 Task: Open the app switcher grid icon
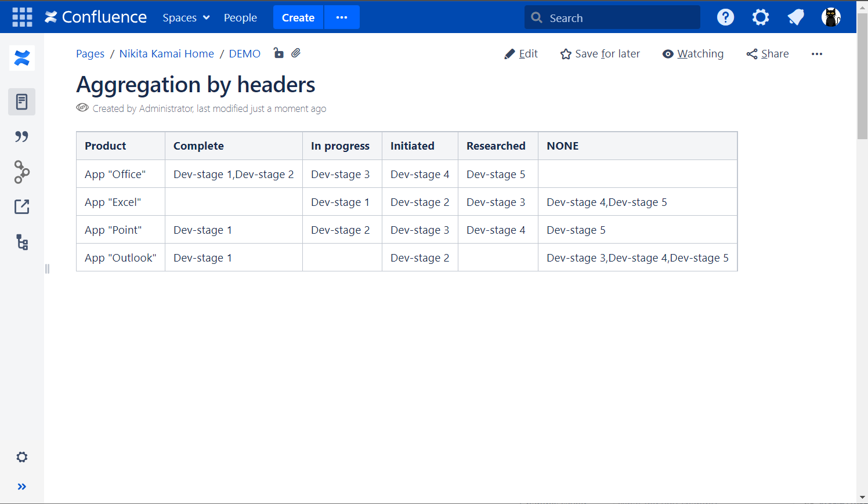22,17
